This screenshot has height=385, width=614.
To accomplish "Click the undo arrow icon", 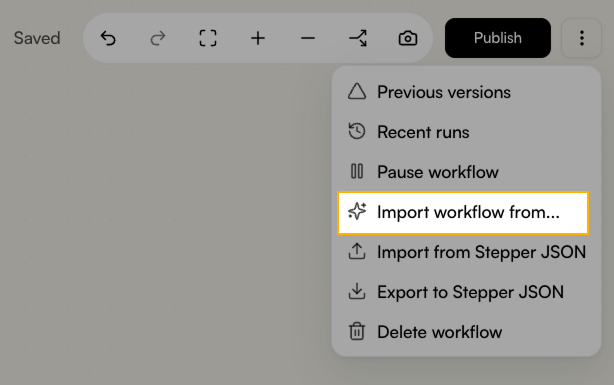I will (108, 38).
